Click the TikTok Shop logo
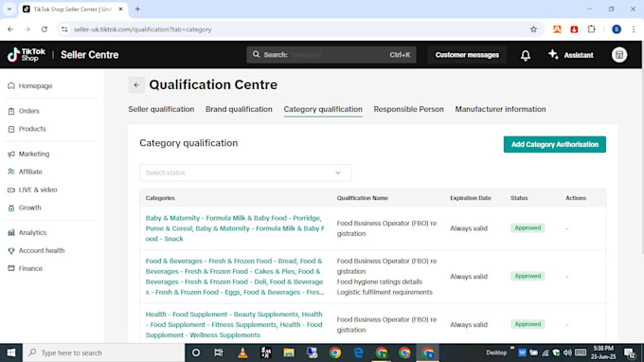644x362 pixels. point(27,55)
